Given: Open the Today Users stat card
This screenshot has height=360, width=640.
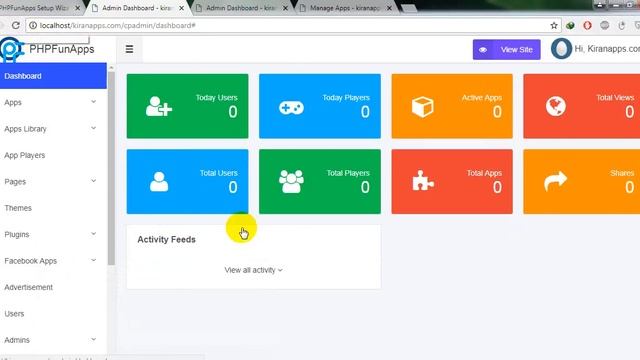Looking at the screenshot, I should pyautogui.click(x=187, y=106).
